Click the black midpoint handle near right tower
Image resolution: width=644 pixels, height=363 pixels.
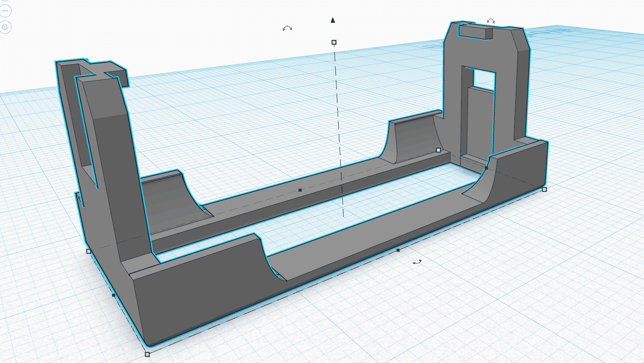point(486,168)
